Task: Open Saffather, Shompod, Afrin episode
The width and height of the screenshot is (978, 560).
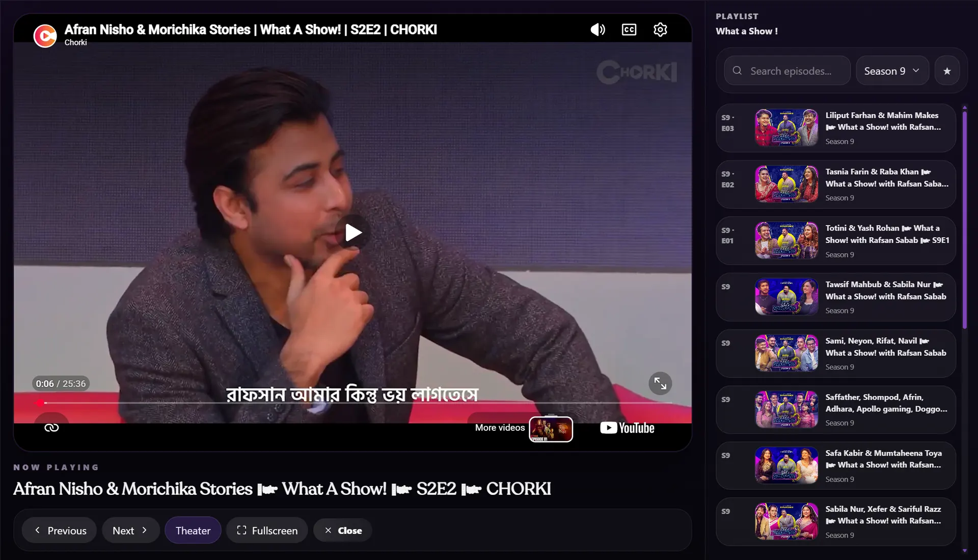Action: [836, 409]
